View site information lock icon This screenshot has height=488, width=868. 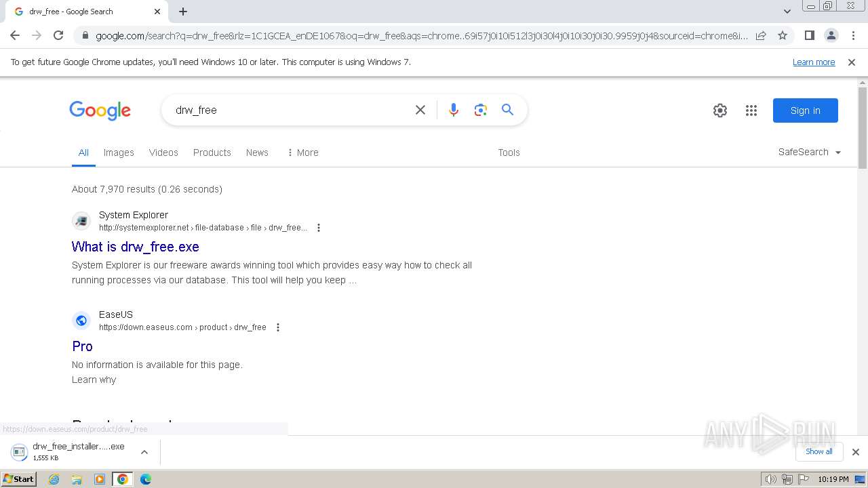pyautogui.click(x=84, y=36)
